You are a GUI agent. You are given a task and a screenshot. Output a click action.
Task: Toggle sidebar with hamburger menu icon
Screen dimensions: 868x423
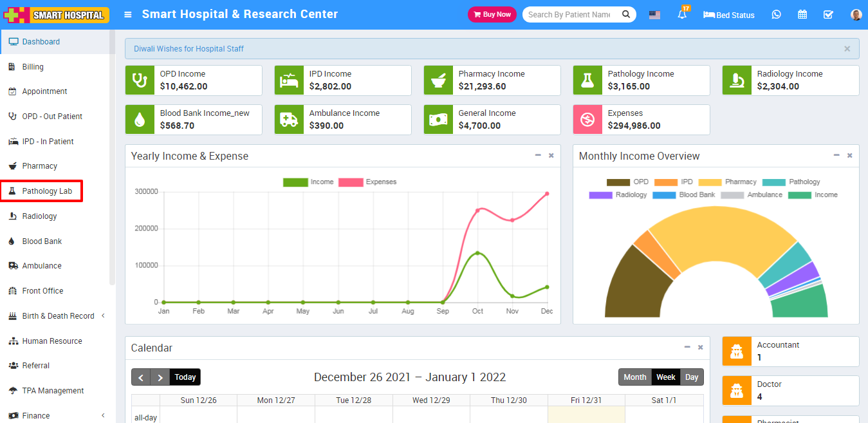click(128, 15)
